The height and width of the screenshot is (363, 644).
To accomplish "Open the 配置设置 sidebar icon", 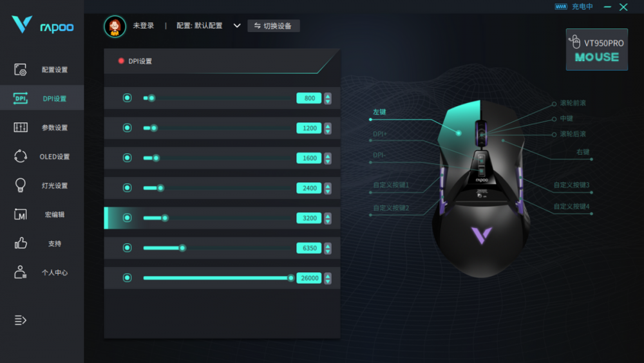I will coord(20,70).
